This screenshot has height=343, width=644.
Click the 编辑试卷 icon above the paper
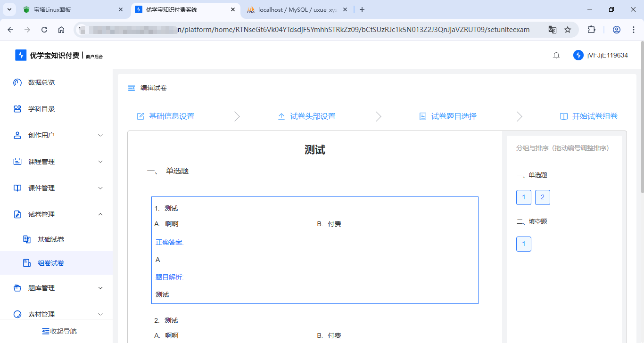point(131,88)
